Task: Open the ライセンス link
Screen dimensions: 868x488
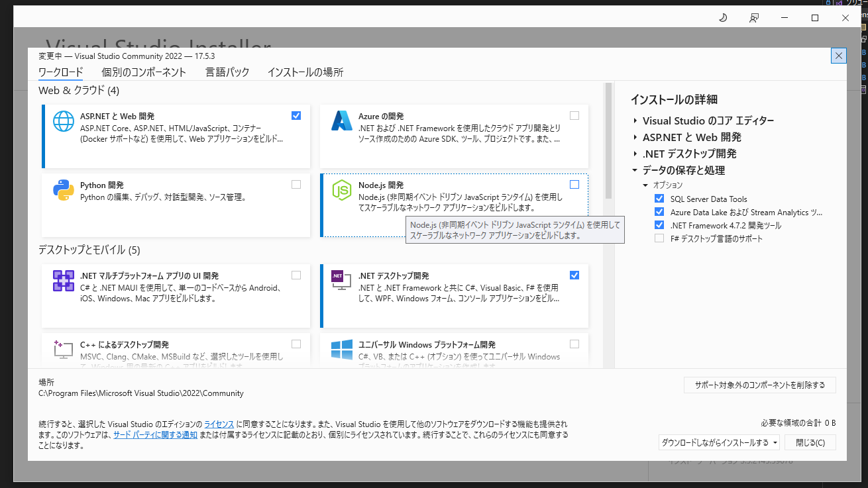Action: tap(219, 424)
